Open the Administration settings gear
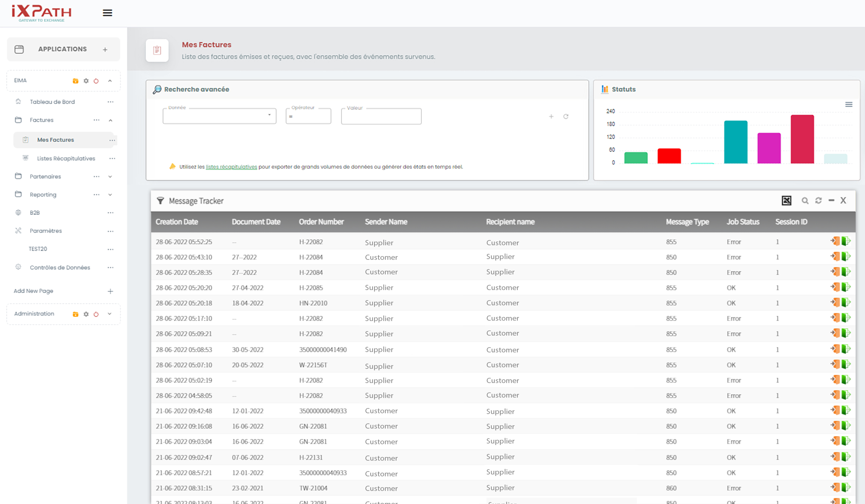This screenshot has width=865, height=504. [86, 314]
